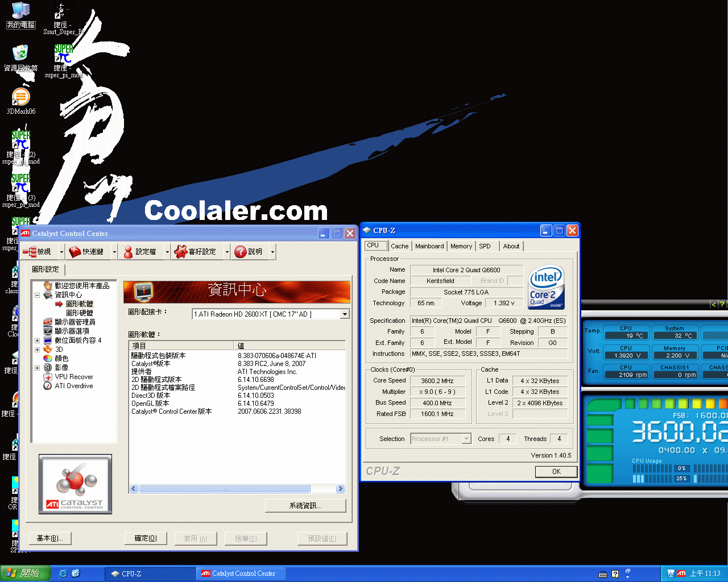This screenshot has width=728, height=582.
Task: Click the 說明 help toolbar icon
Action: [x=249, y=251]
